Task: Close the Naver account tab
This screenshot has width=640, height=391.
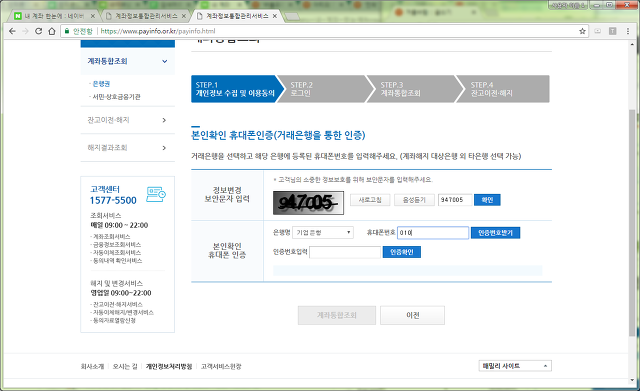Action: click(x=93, y=16)
